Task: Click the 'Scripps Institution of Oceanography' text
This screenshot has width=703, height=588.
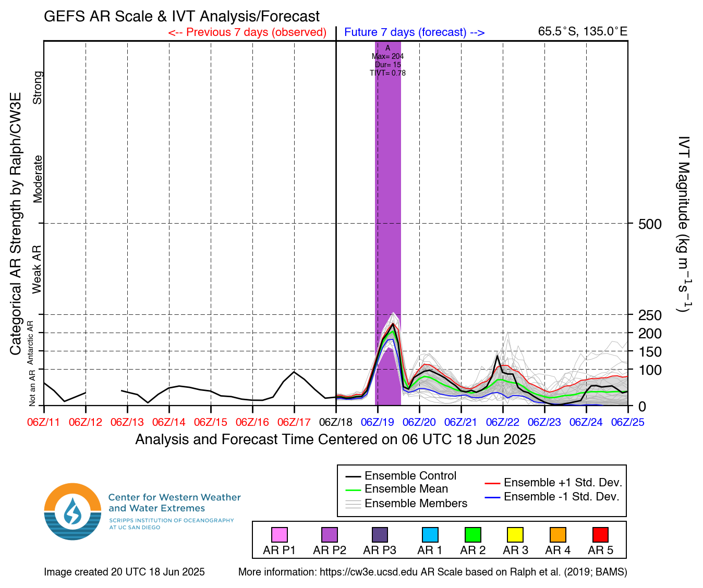Action: (172, 520)
